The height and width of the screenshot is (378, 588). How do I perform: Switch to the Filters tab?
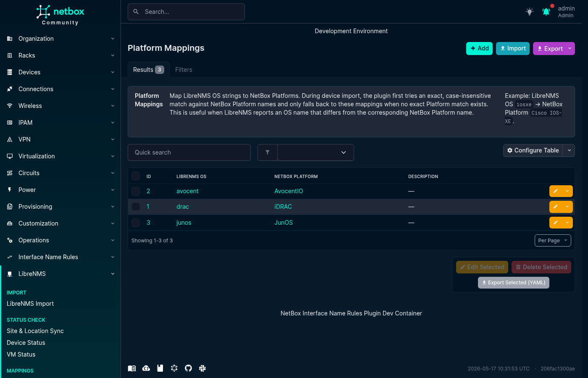184,70
